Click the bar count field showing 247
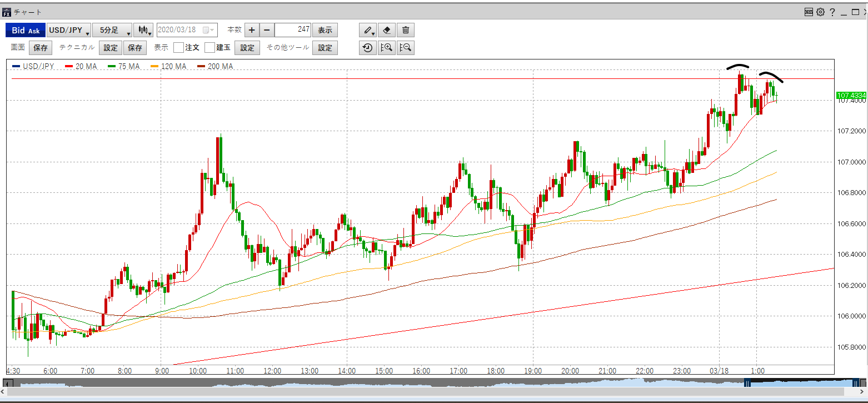 click(293, 30)
